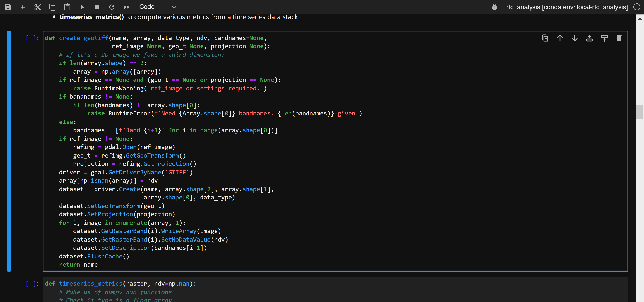Insert a cell above using the cell toolbar
This screenshot has width=644, height=302.
(x=590, y=38)
